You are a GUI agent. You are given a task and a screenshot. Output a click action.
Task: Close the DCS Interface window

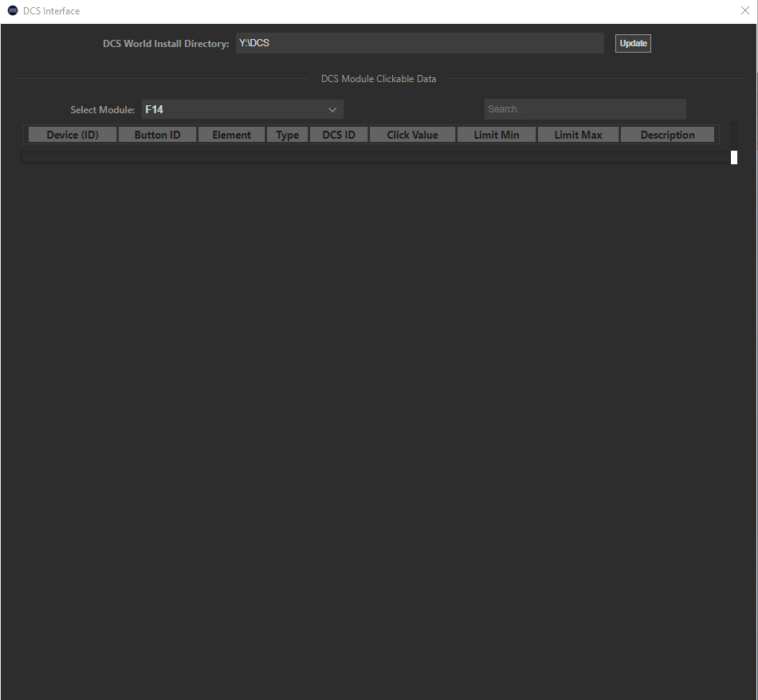pyautogui.click(x=744, y=10)
